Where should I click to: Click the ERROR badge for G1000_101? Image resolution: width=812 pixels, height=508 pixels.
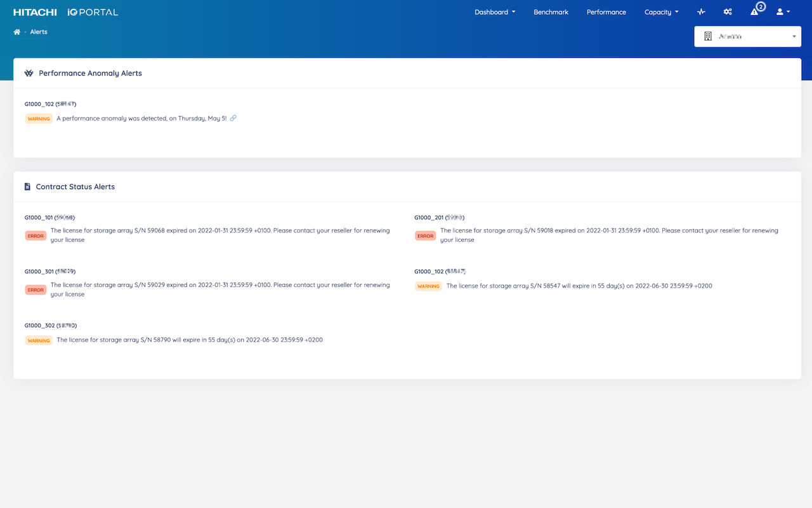pyautogui.click(x=36, y=236)
